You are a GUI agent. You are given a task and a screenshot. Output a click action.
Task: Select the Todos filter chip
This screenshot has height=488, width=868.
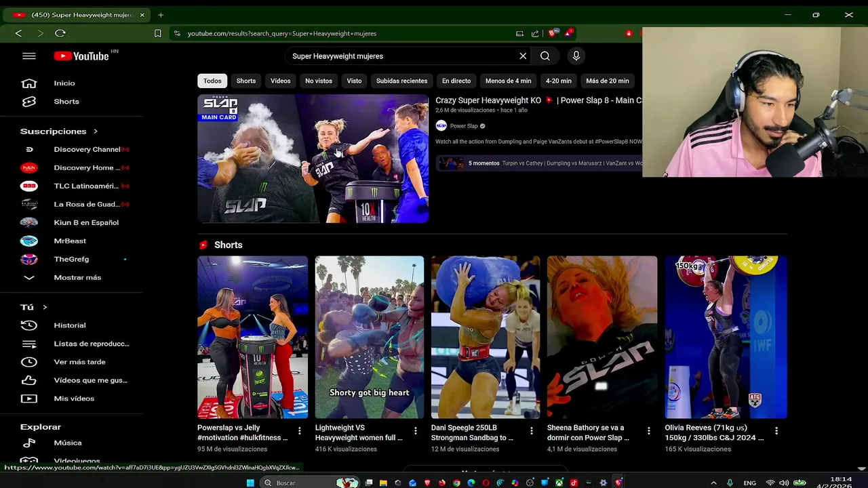coord(212,81)
